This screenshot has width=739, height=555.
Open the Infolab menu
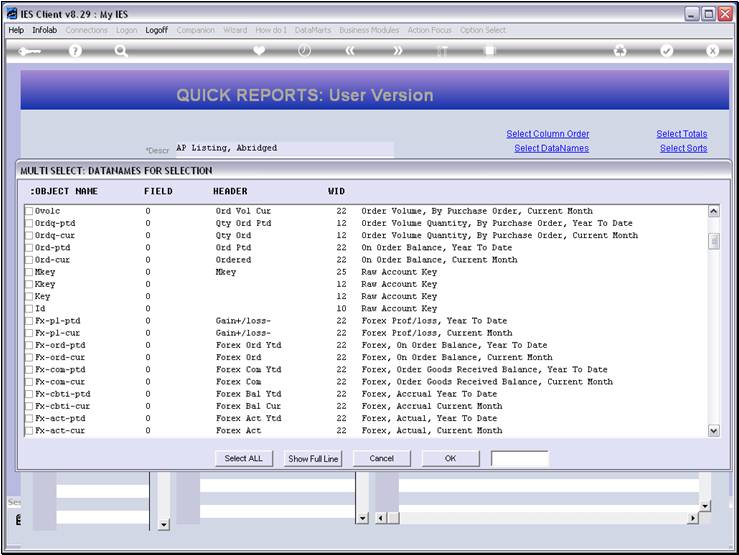click(44, 30)
